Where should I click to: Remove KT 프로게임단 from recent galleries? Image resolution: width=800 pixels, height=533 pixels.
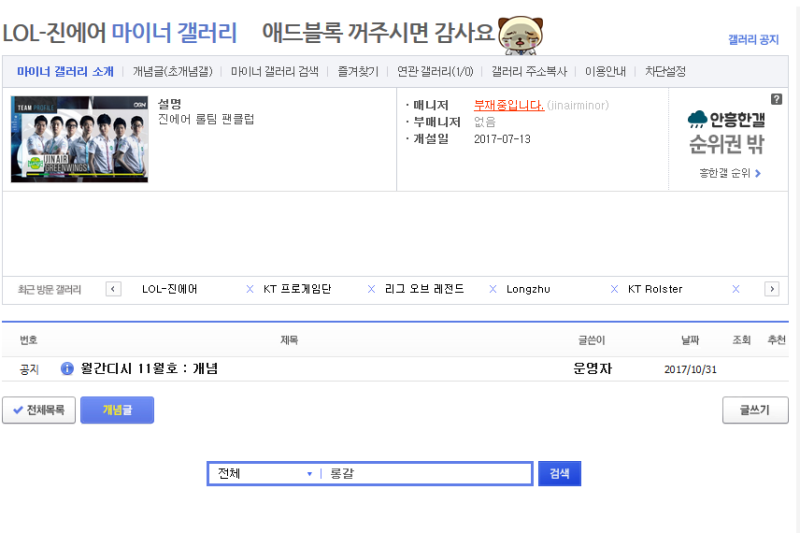(371, 289)
